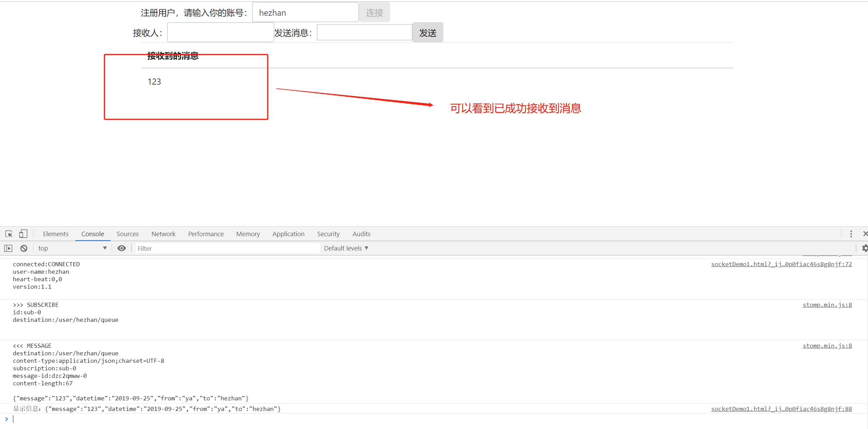Viewport: 868px width, 429px height.
Task: Clear console with the ban icon
Action: coord(24,248)
